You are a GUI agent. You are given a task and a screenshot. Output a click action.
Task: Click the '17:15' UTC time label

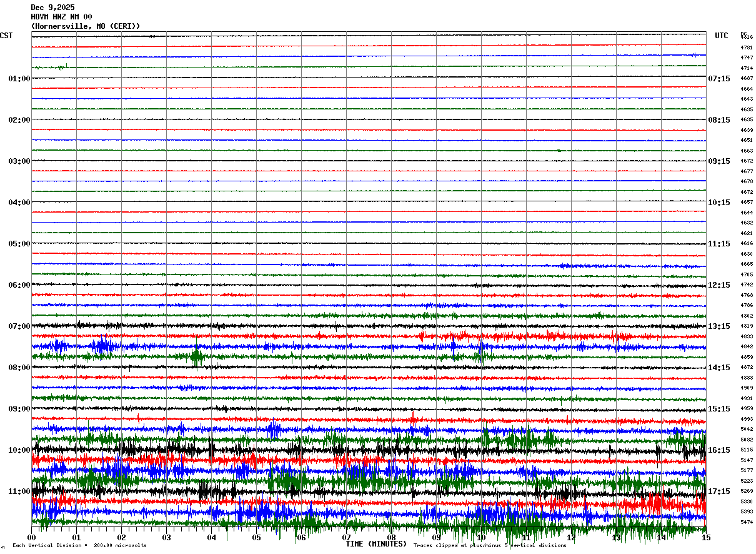[719, 491]
